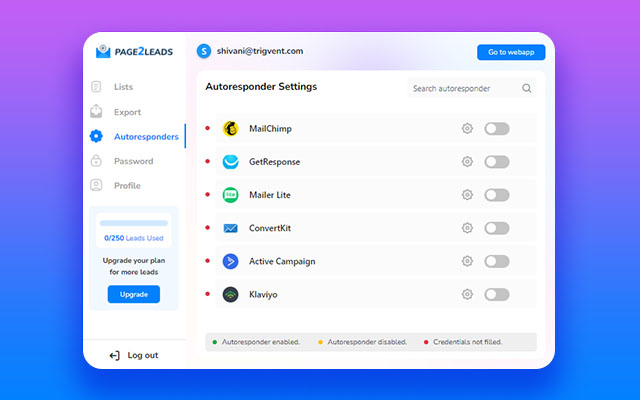Click the blue Upgrade button
The height and width of the screenshot is (400, 640).
[133, 294]
